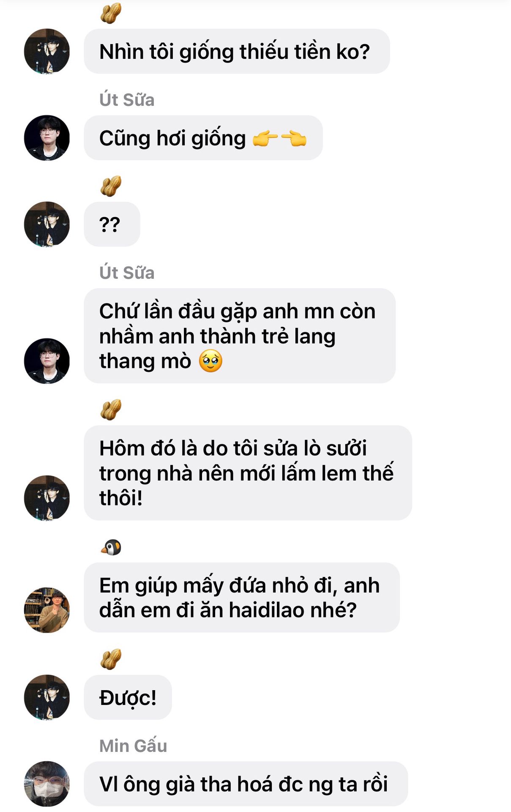Click the peanut emoji name above '??' message

[x=111, y=186]
